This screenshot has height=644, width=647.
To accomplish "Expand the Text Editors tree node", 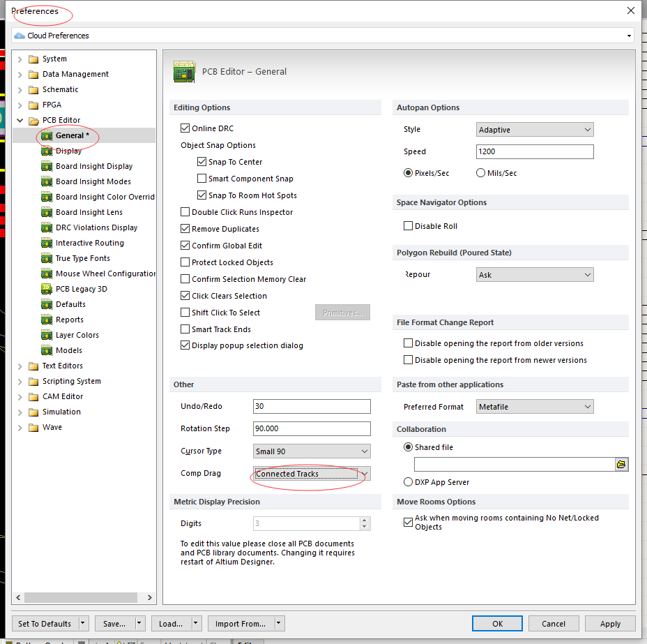I will (x=20, y=366).
